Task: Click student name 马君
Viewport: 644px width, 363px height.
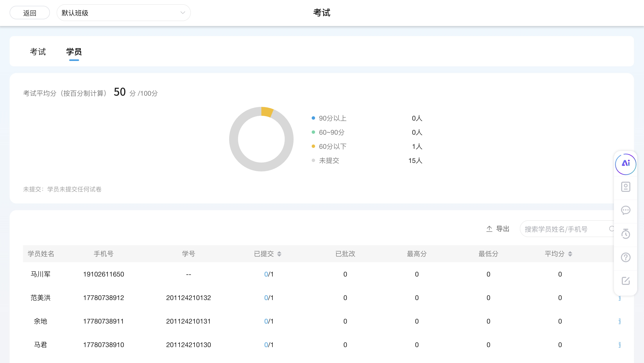Action: click(41, 345)
